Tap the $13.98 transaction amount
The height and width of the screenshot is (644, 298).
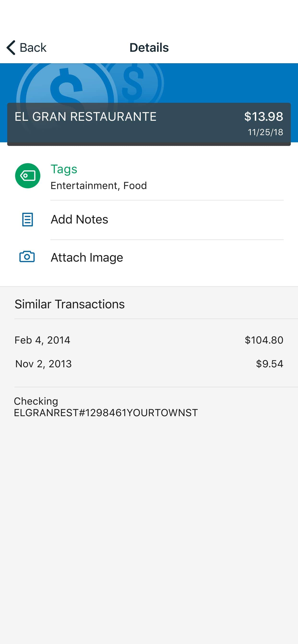click(263, 116)
